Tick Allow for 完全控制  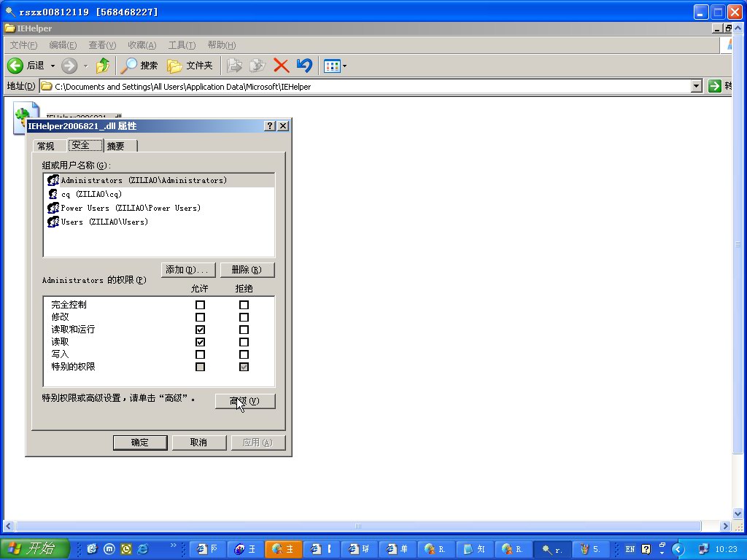200,305
